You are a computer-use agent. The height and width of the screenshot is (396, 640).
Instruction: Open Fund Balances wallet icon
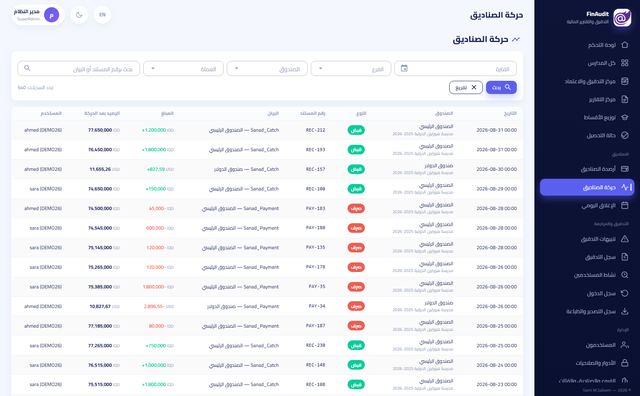point(624,169)
